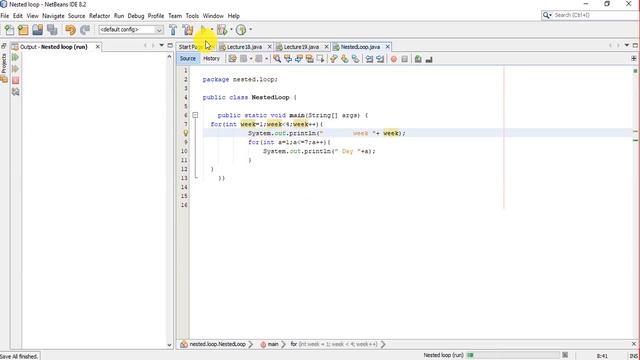The height and width of the screenshot is (360, 640).
Task: Open the Debug menu
Action: click(x=136, y=16)
